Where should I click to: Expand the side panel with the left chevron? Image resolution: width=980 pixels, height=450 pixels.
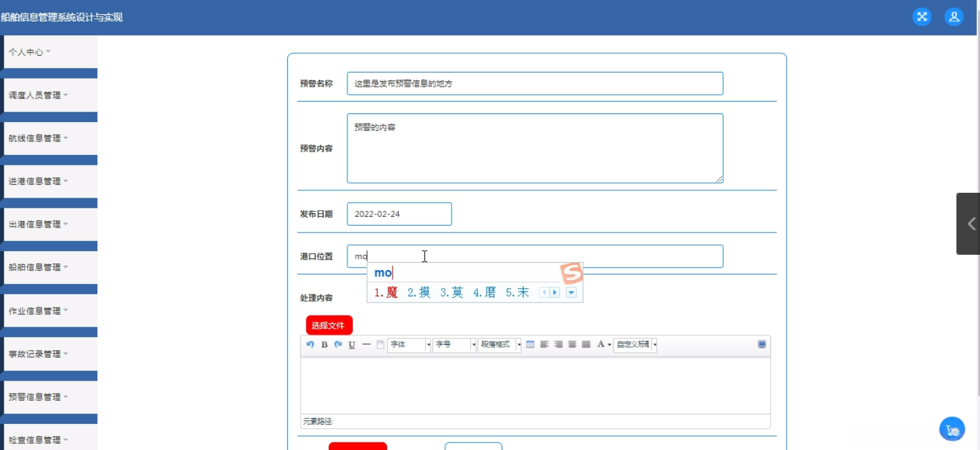(x=971, y=224)
